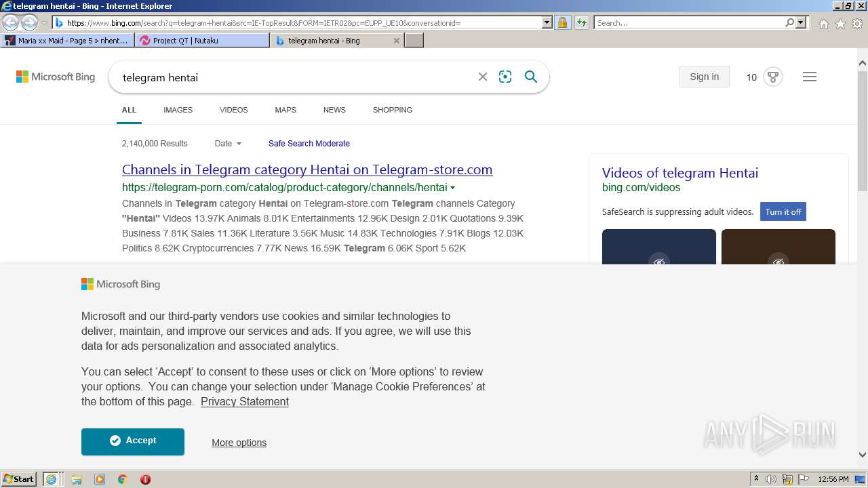868x488 pixels.
Task: Click the security lock icon in address bar
Action: coord(562,22)
